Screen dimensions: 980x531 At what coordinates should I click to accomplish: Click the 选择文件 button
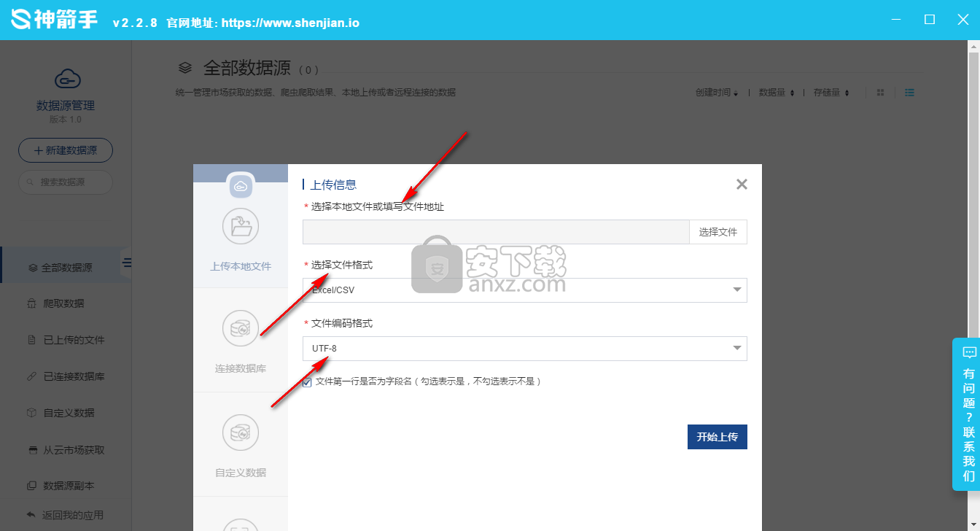(x=718, y=232)
